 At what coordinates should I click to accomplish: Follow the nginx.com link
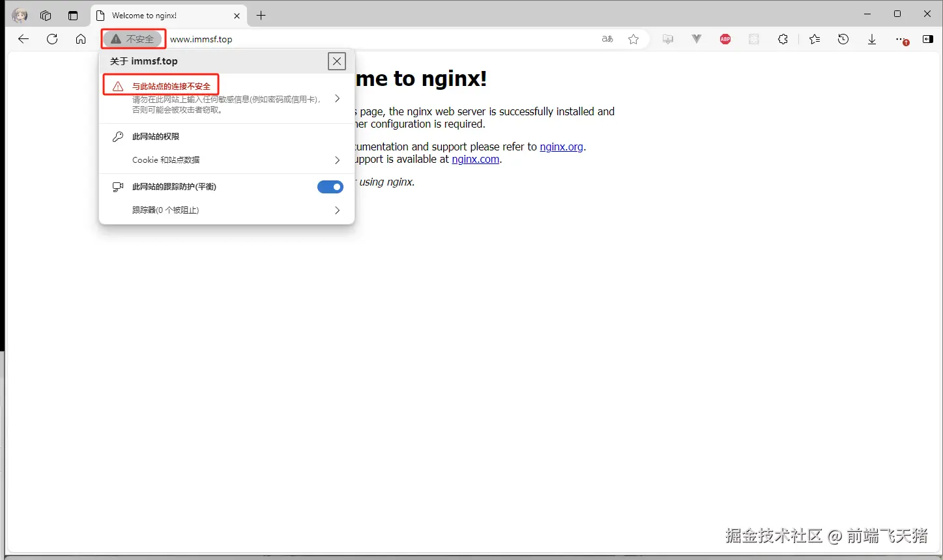click(476, 159)
